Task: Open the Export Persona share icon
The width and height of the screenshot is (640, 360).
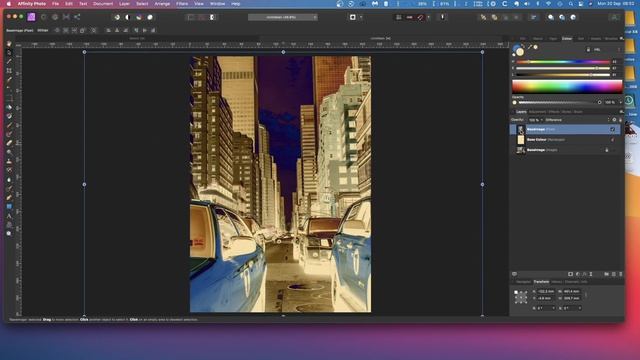Action: tap(77, 17)
